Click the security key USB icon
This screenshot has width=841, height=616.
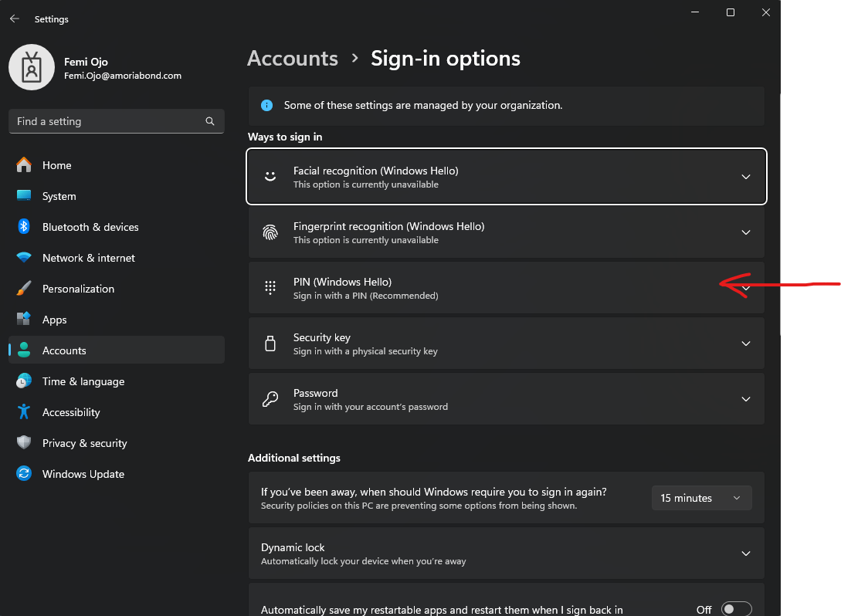tap(270, 343)
